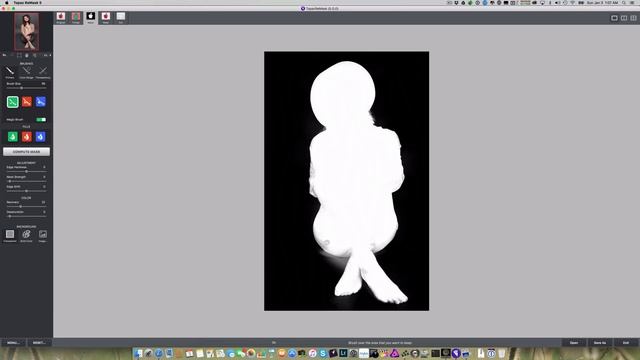Click the mask image on the canvas
Viewport: 640px width, 360px height.
(347, 181)
